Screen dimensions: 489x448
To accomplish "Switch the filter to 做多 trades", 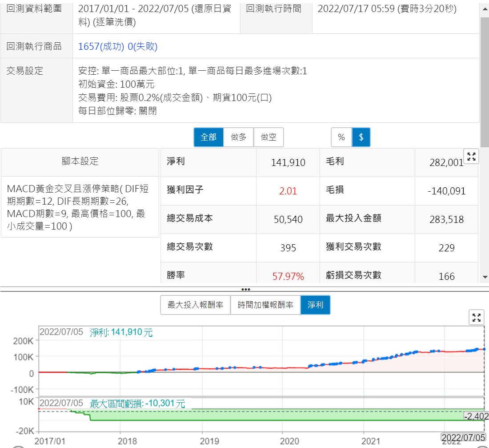I will click(239, 137).
